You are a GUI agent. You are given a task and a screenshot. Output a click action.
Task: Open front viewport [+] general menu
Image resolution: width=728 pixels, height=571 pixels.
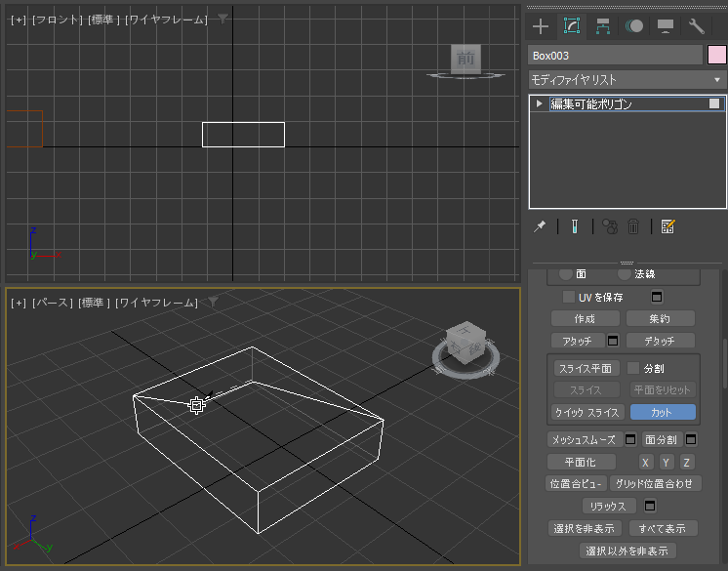point(19,20)
